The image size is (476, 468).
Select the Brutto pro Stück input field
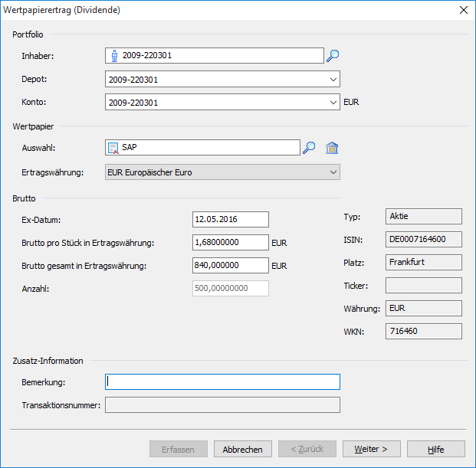pos(230,243)
